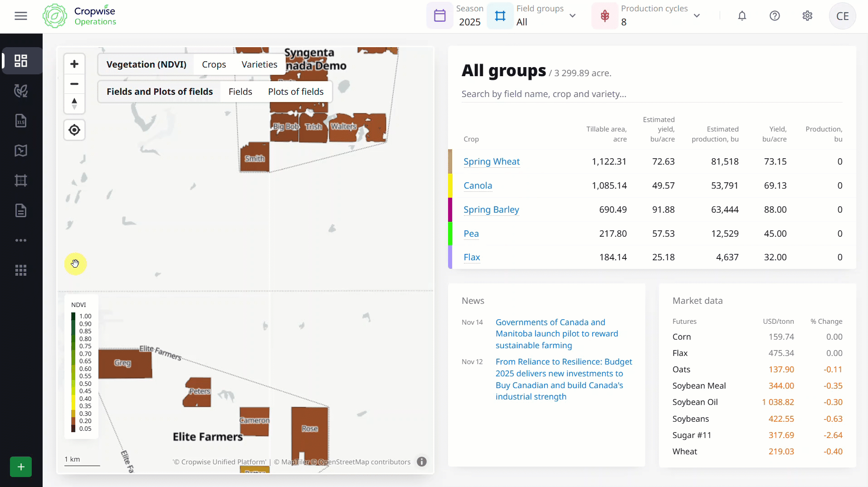Open the dashboard sidebar item
Viewport: 868px width, 487px height.
pyautogui.click(x=21, y=61)
